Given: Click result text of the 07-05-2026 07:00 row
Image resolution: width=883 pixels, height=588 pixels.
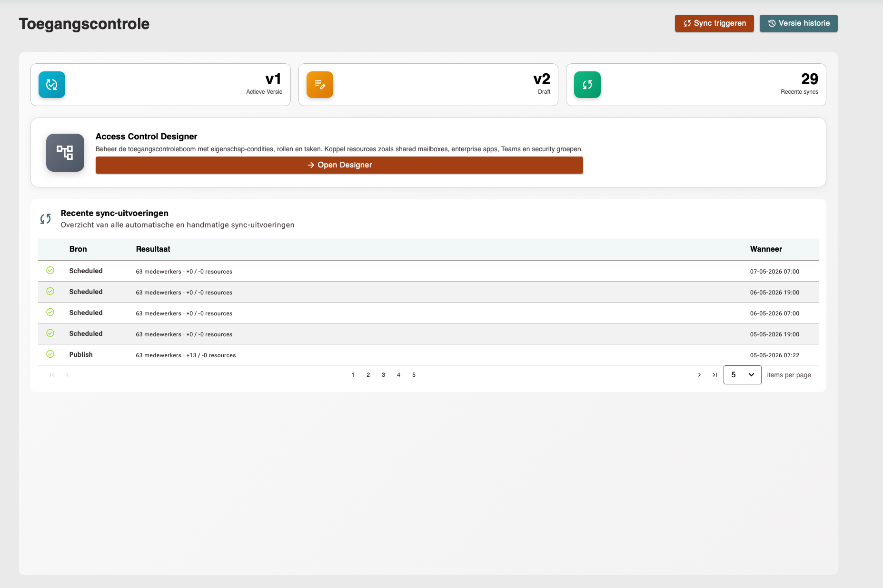Looking at the screenshot, I should [184, 272].
